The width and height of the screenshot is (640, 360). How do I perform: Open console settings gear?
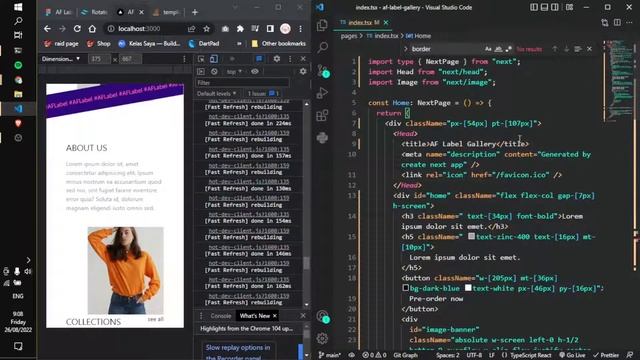point(303,71)
